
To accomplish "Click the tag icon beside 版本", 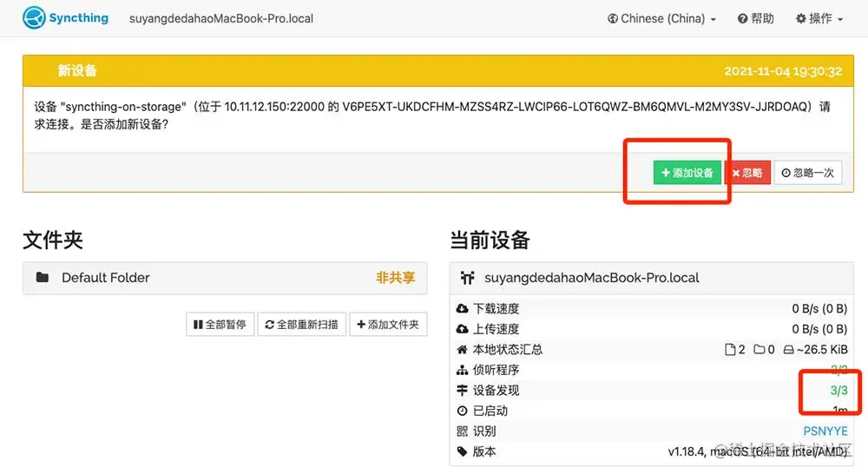I will click(x=463, y=451).
